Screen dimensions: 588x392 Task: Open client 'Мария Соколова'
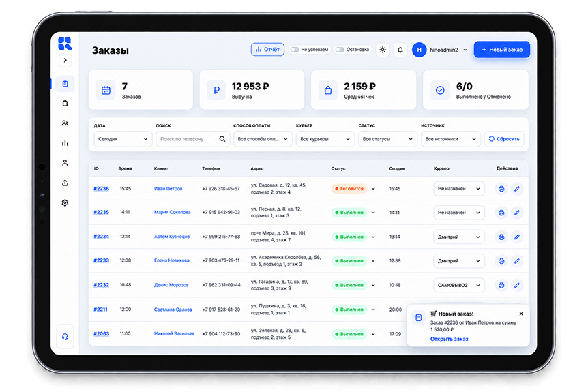pyautogui.click(x=172, y=212)
